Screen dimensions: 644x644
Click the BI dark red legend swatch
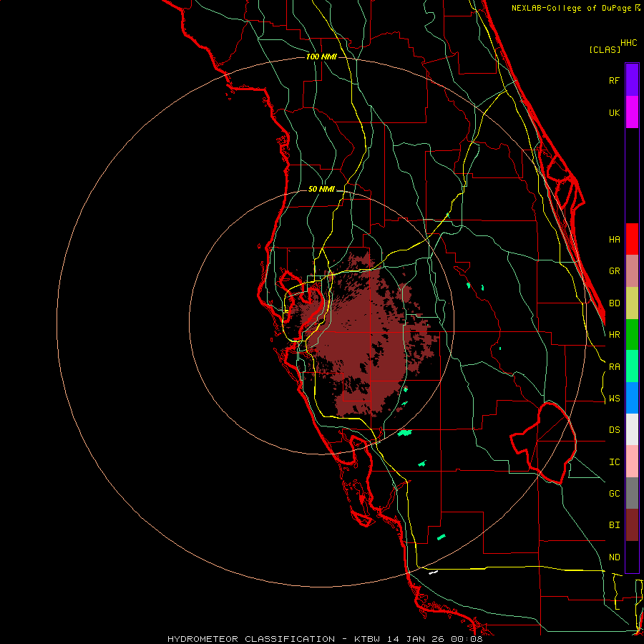coord(632,525)
